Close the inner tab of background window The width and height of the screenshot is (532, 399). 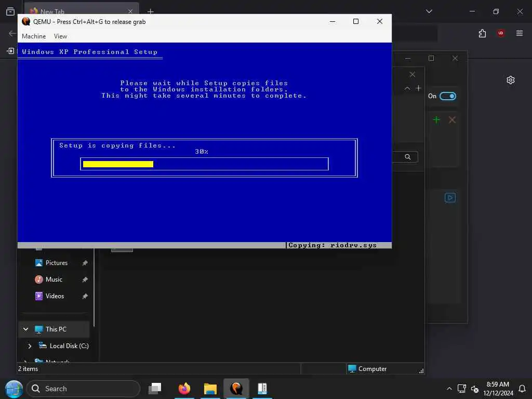coord(412,74)
